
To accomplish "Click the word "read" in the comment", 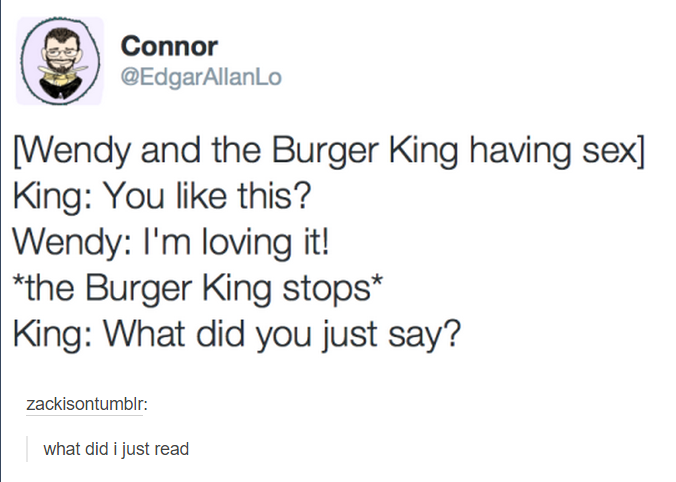I will pos(171,449).
